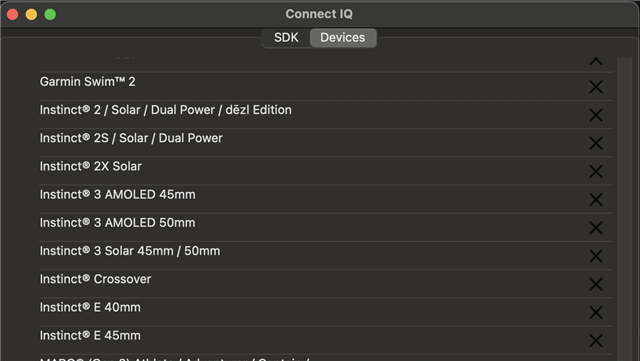Remove Instinct Crossover using X icon
640x361 pixels.
596,284
